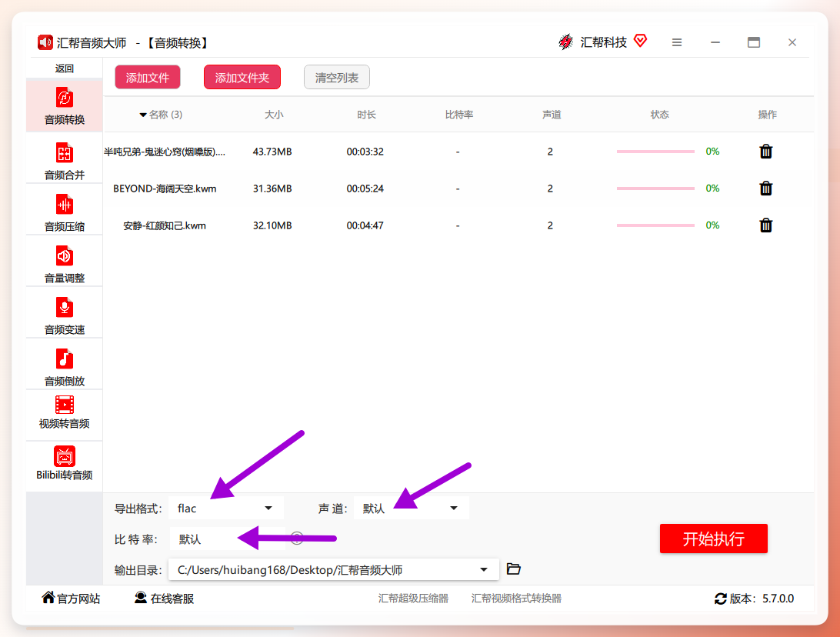Click the 清空列表 clear list button
The width and height of the screenshot is (840, 637).
336,78
